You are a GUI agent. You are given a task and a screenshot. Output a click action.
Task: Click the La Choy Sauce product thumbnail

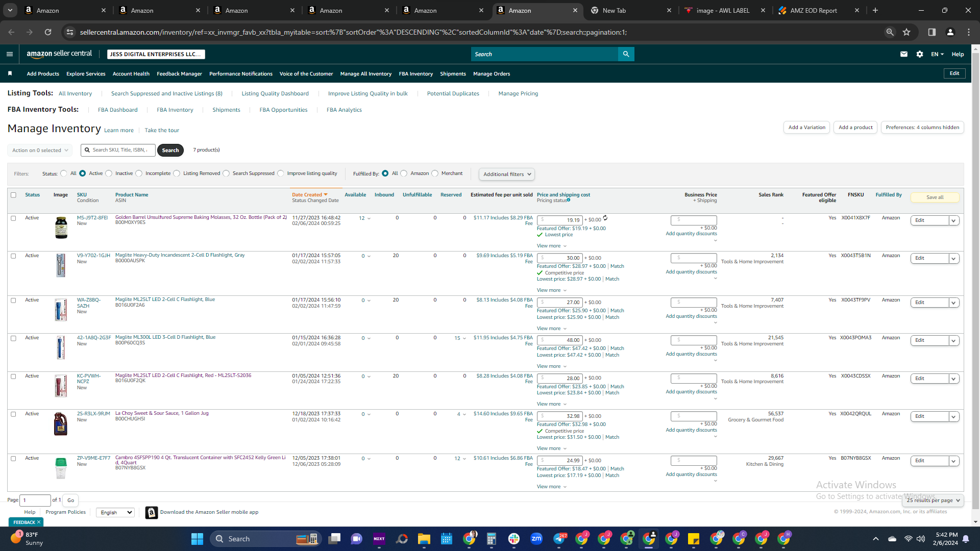[x=61, y=423]
